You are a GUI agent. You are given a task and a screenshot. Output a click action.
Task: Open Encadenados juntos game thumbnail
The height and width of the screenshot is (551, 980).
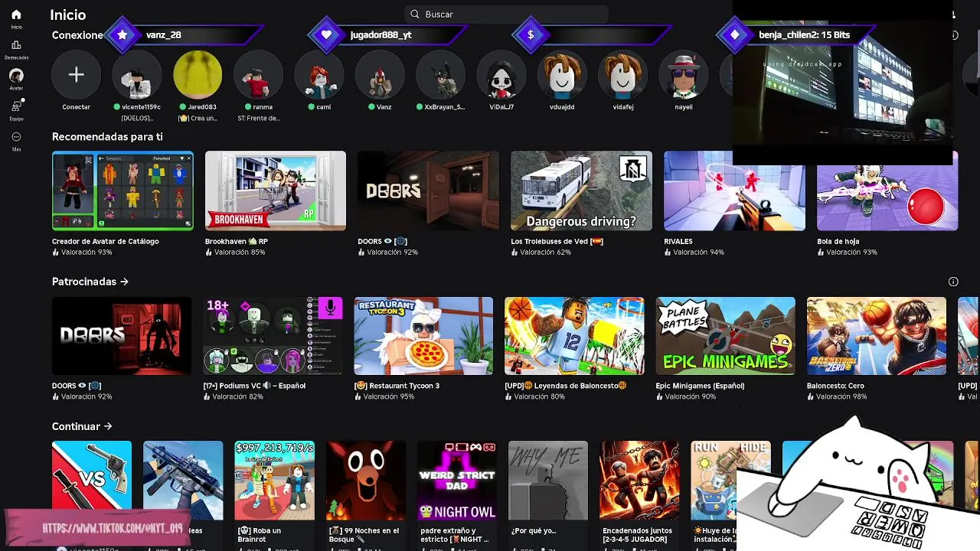click(639, 481)
